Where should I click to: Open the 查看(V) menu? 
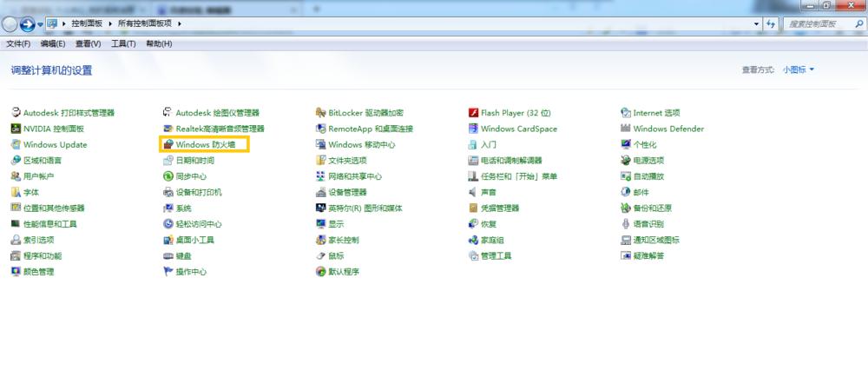[88, 43]
